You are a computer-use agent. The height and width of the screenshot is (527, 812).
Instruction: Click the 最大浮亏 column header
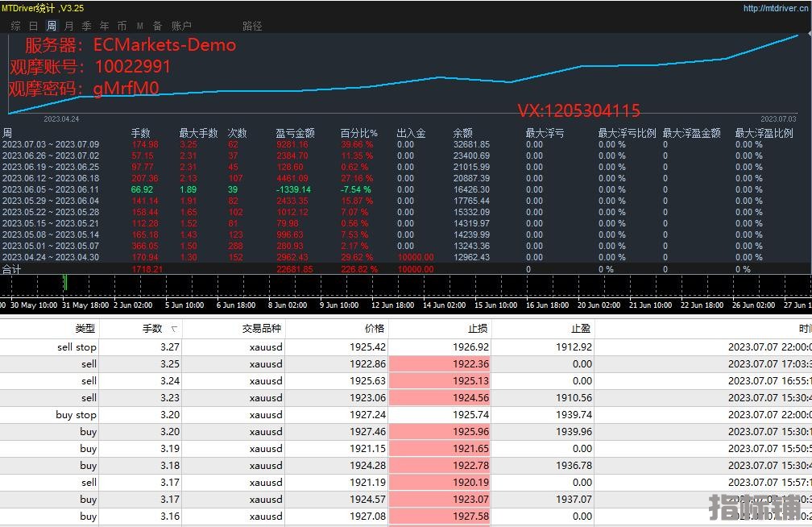click(545, 133)
